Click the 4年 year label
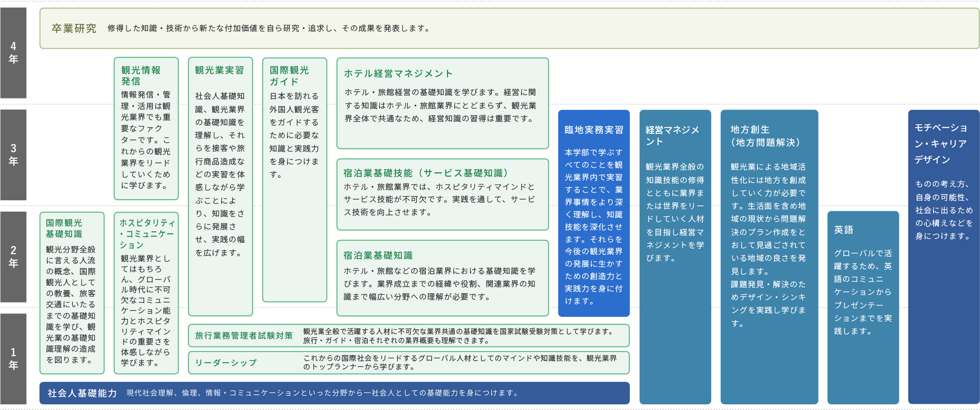980x410 pixels. pos(13,53)
